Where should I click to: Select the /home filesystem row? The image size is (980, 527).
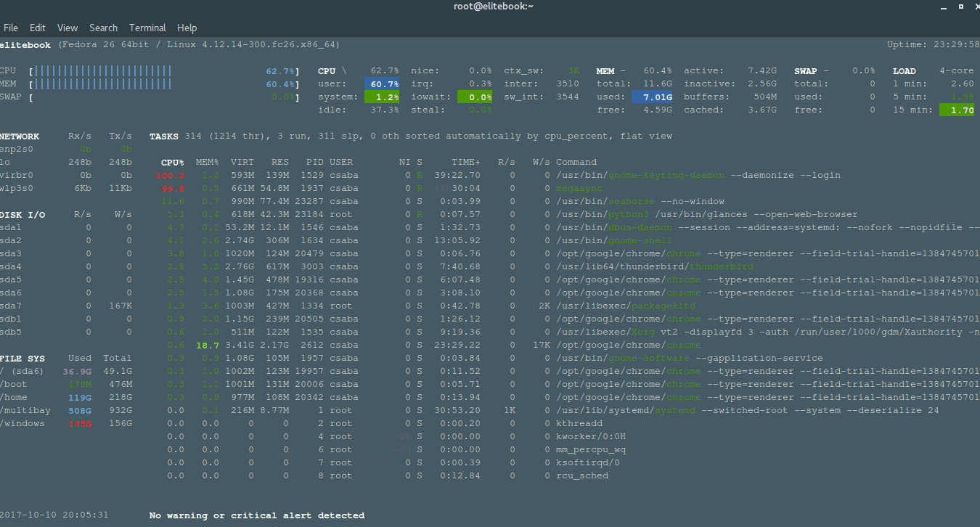click(66, 398)
